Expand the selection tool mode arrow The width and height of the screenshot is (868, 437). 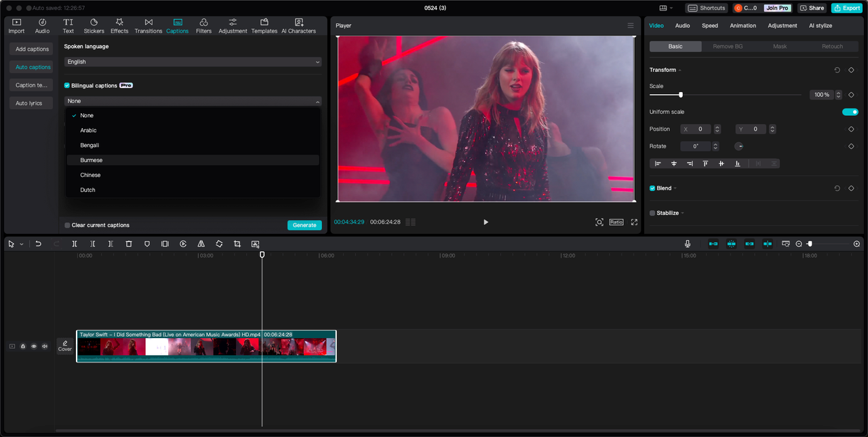pyautogui.click(x=21, y=244)
